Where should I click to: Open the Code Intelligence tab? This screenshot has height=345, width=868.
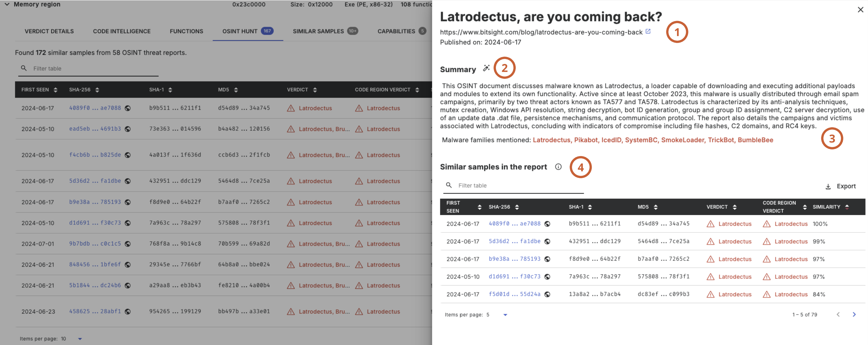[x=122, y=31]
